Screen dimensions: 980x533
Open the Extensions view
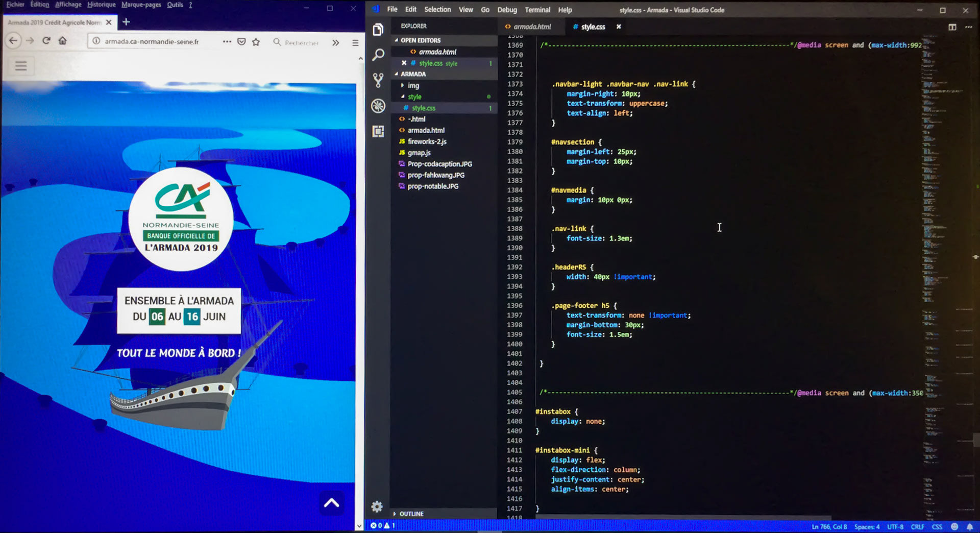[x=378, y=131]
